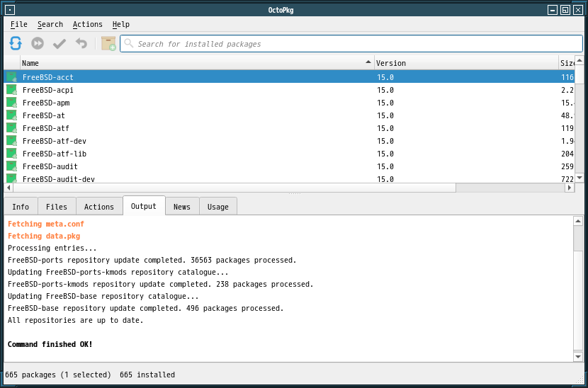Click the undo cancel arrow icon
588x388 pixels.
click(81, 43)
